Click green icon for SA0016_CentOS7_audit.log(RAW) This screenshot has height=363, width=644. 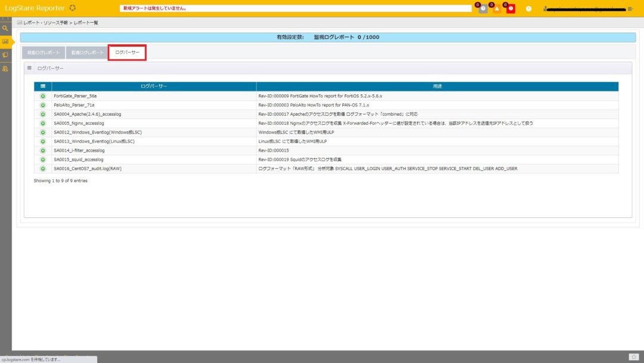coord(43,168)
